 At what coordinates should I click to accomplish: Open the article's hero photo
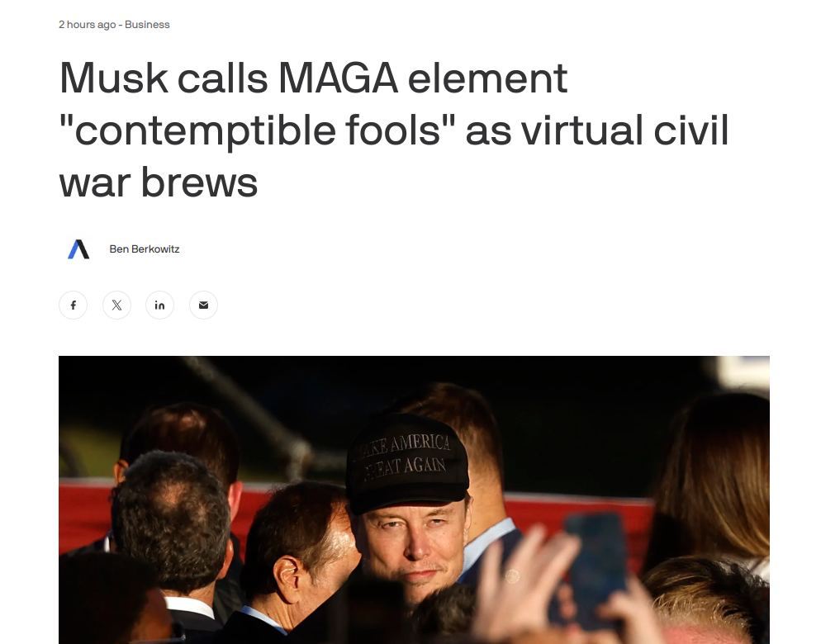tap(414, 500)
